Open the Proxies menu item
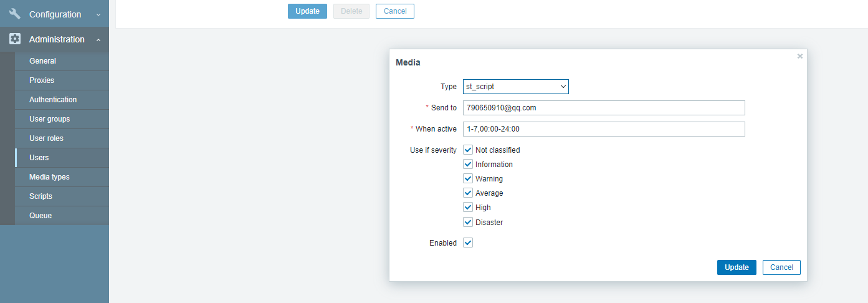This screenshot has height=303, width=868. coord(42,80)
